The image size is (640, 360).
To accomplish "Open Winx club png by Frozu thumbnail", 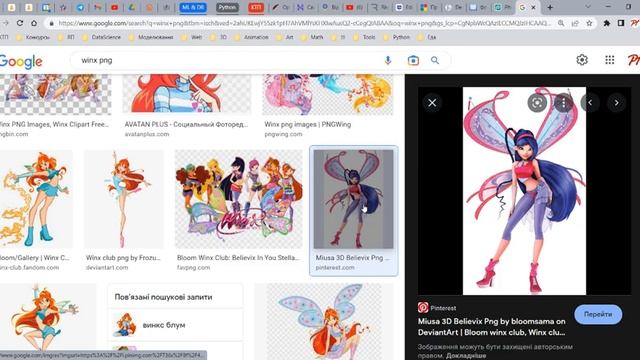I will pos(124,199).
